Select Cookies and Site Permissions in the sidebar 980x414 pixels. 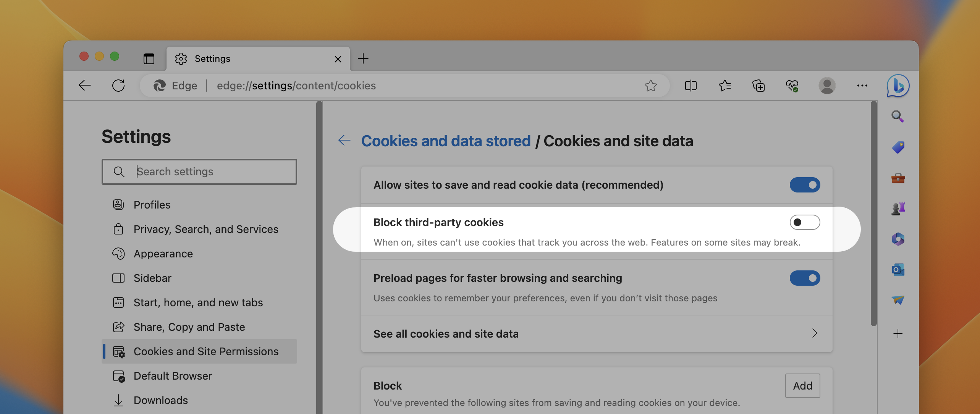pyautogui.click(x=206, y=351)
